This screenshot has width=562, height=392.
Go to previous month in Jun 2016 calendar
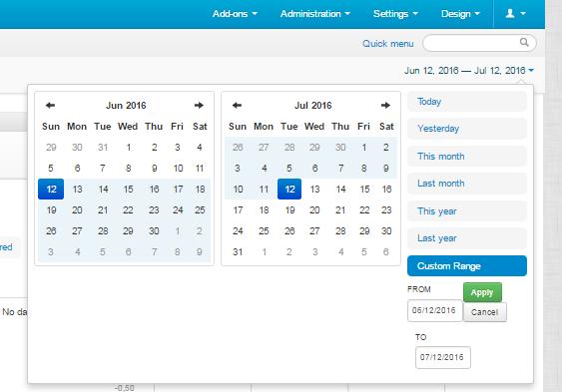pos(50,106)
